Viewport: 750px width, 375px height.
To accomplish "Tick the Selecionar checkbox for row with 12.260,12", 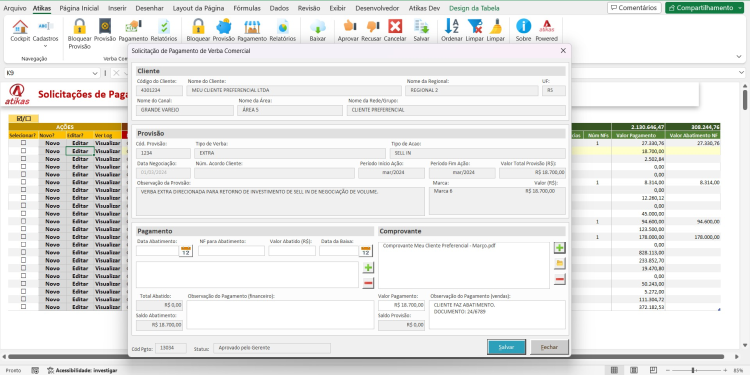I will 23,198.
